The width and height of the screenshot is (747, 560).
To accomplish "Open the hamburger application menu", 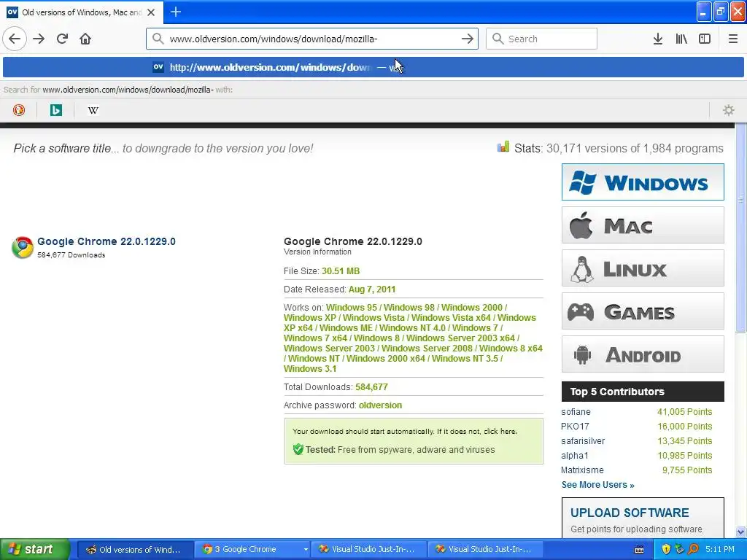I will click(x=732, y=39).
